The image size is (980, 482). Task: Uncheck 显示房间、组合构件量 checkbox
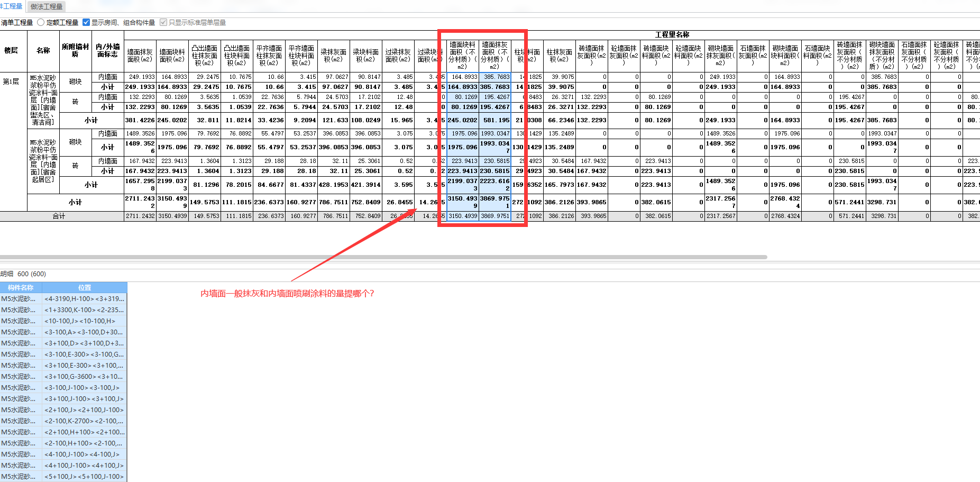coord(86,22)
